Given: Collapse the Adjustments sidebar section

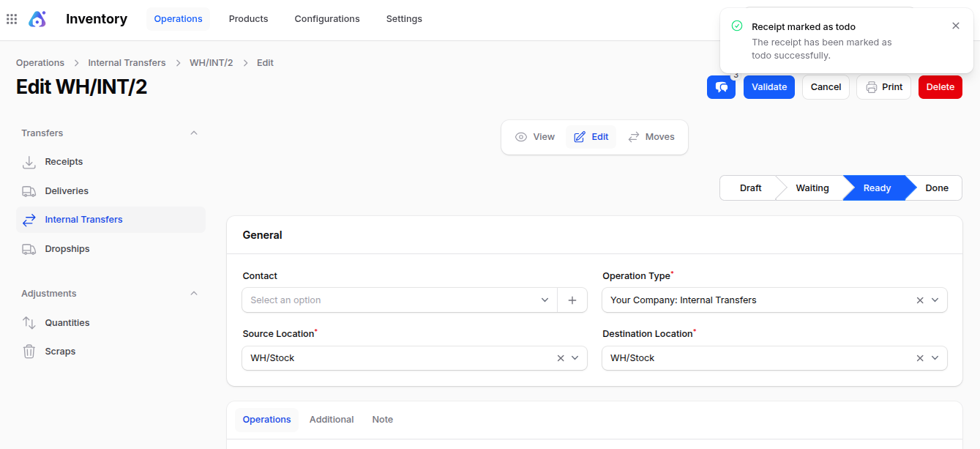Looking at the screenshot, I should coord(194,294).
